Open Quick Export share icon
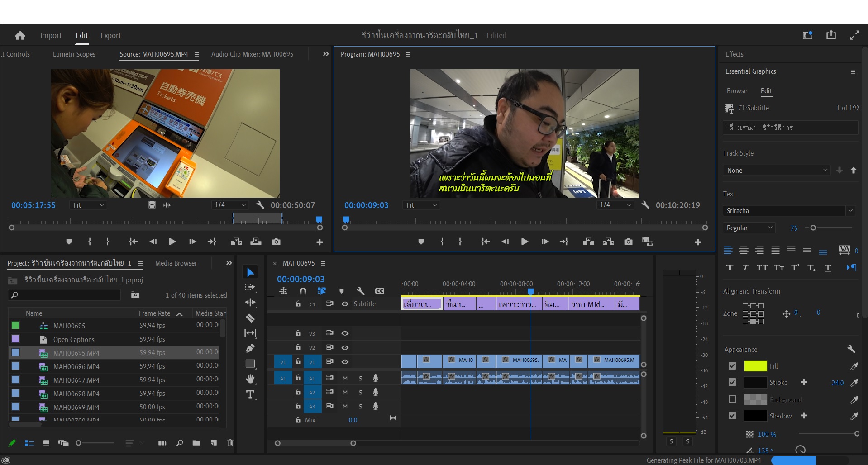The width and height of the screenshot is (868, 465). 831,35
